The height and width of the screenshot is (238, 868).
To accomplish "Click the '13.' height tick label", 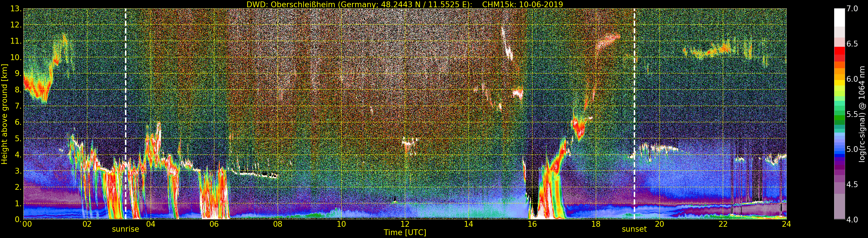I will pyautogui.click(x=16, y=9).
